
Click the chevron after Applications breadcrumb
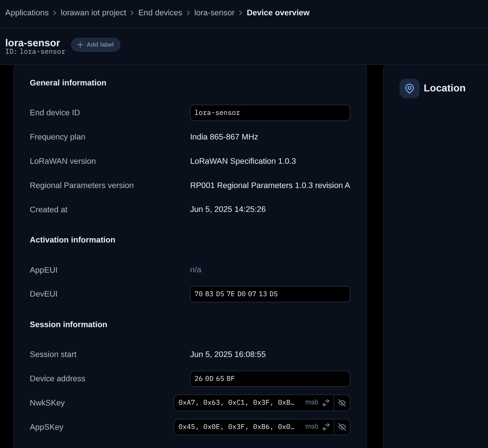point(55,13)
